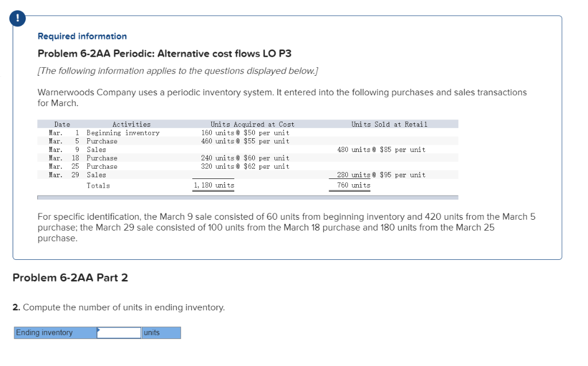Click the exclamation information icon
This screenshot has height=366, width=588.
coord(17,18)
